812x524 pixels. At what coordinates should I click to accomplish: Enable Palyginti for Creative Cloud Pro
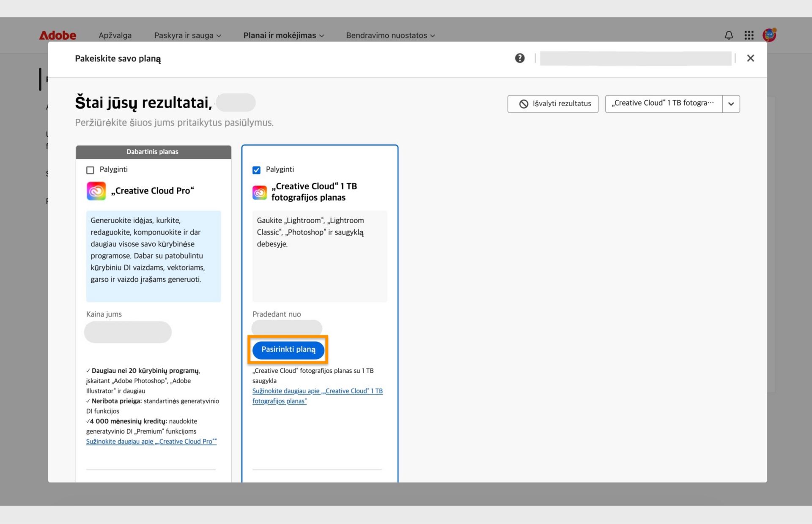pyautogui.click(x=90, y=170)
